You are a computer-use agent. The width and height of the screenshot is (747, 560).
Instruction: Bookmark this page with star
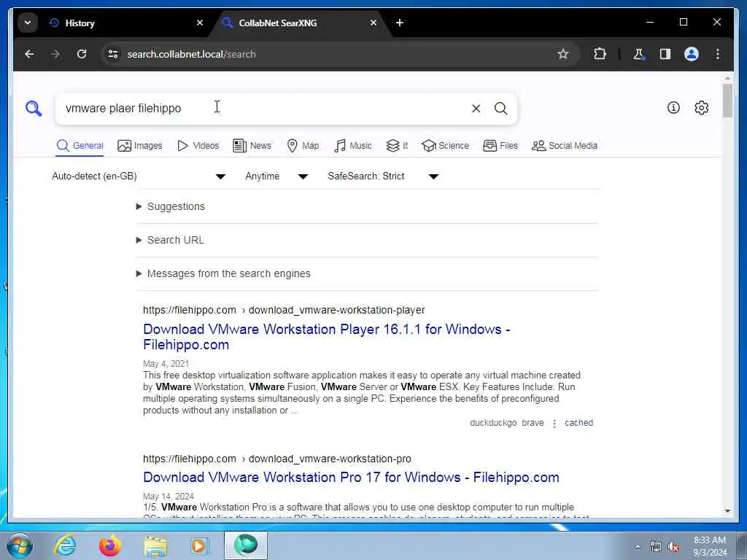(x=563, y=54)
